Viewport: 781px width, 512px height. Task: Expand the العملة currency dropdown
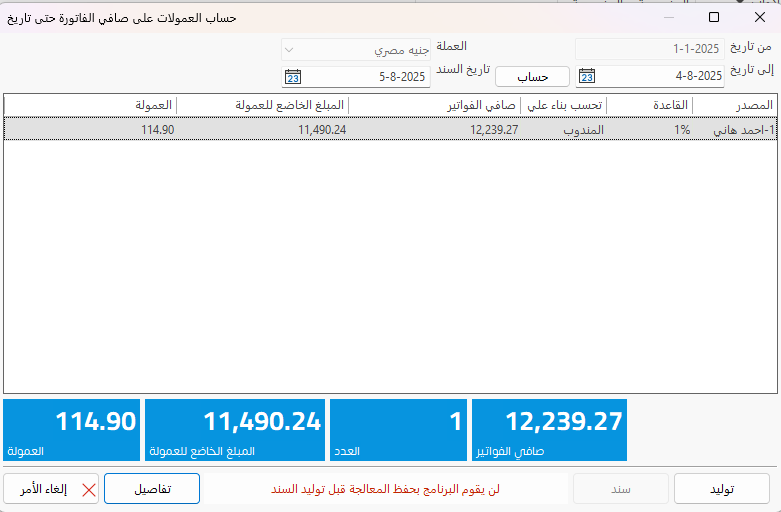(288, 49)
